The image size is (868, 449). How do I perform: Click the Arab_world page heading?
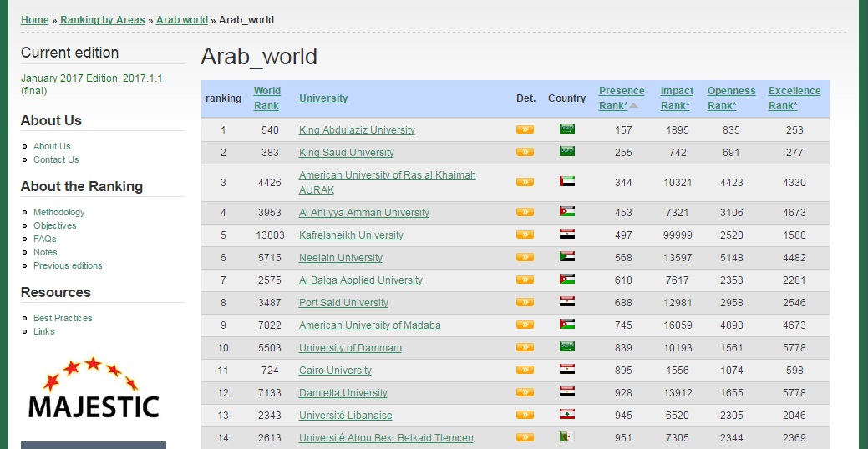pos(259,57)
